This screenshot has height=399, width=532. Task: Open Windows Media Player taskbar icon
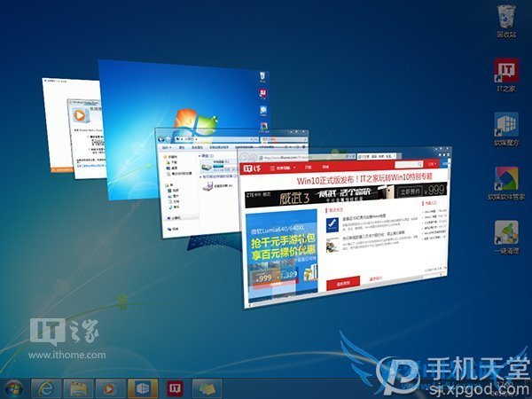click(111, 389)
